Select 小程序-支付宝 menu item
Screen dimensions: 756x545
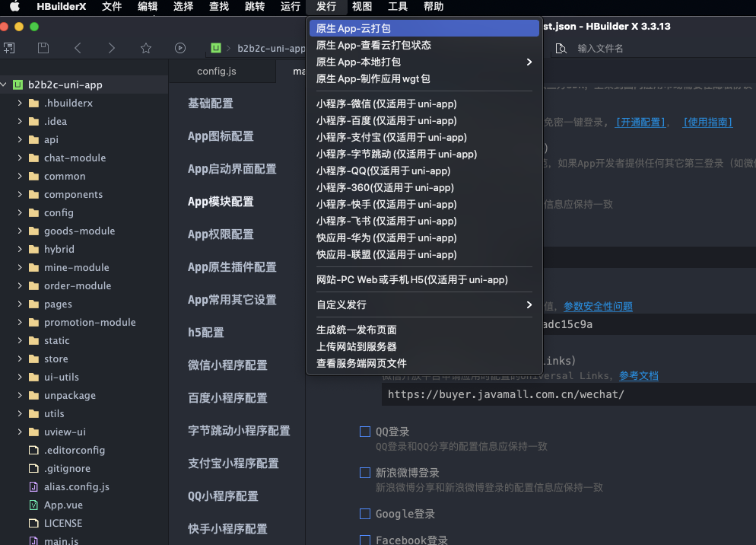[424, 138]
